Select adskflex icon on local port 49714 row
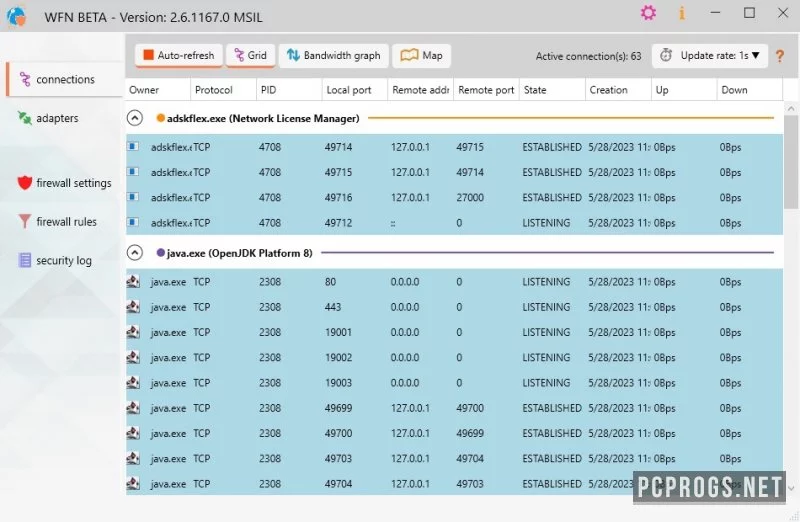Viewport: 800px width, 522px height. (x=133, y=146)
